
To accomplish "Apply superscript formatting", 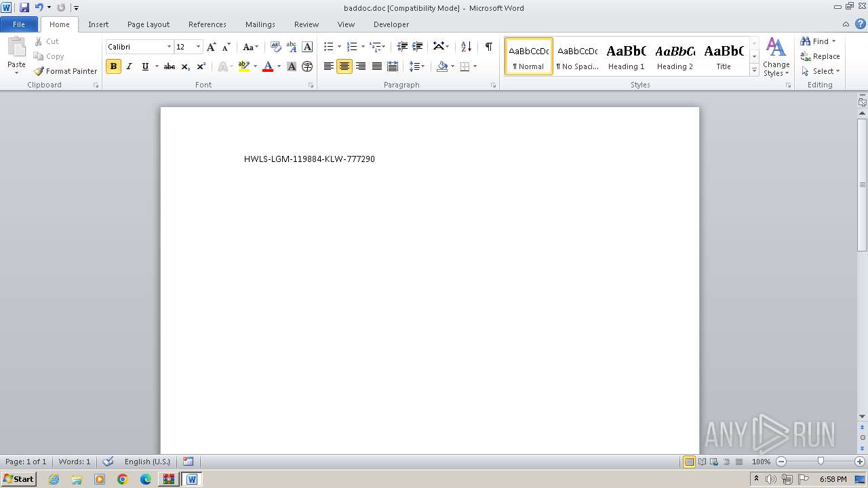I will coord(201,66).
